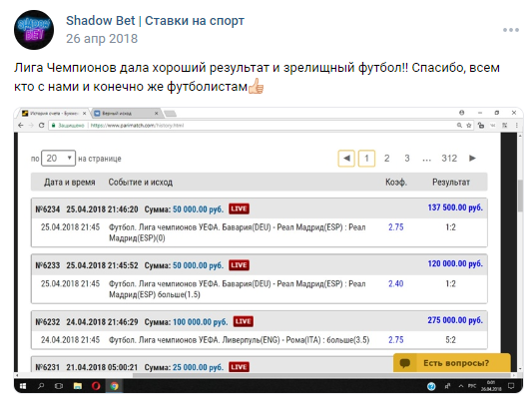
Task: Switch to the История счета browser tab
Action: coord(54,113)
